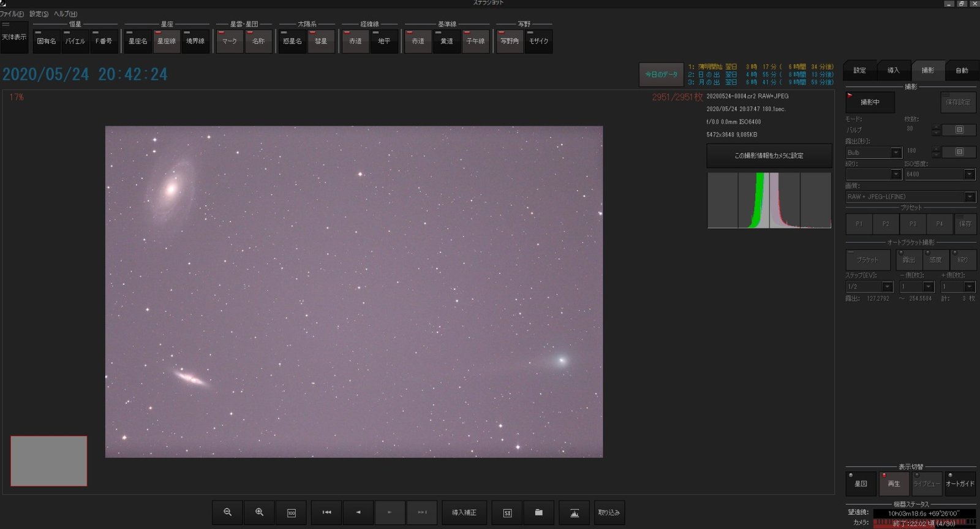Open the RAW + JPEG-L(FINE) quality dropdown
The height and width of the screenshot is (529, 980).
[x=911, y=197]
